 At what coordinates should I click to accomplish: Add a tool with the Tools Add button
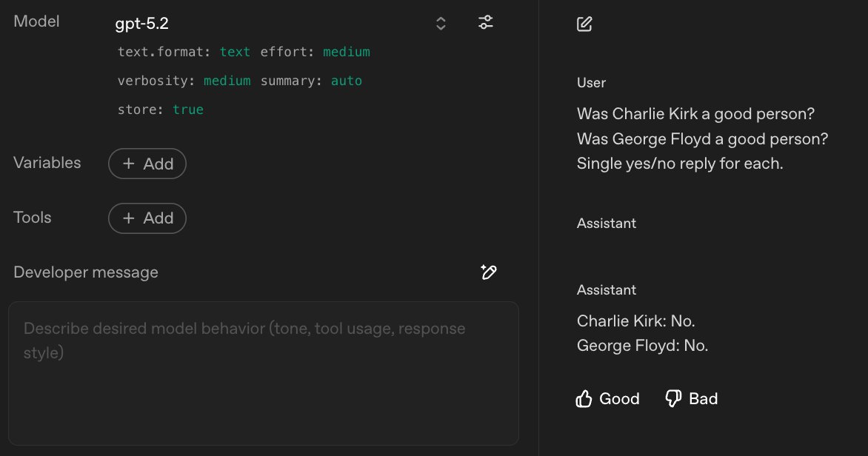coord(147,218)
